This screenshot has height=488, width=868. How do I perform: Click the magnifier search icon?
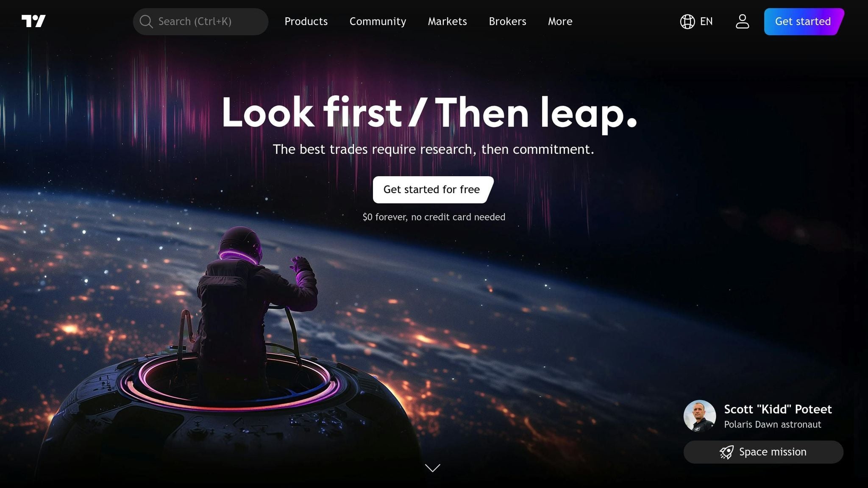pyautogui.click(x=146, y=22)
